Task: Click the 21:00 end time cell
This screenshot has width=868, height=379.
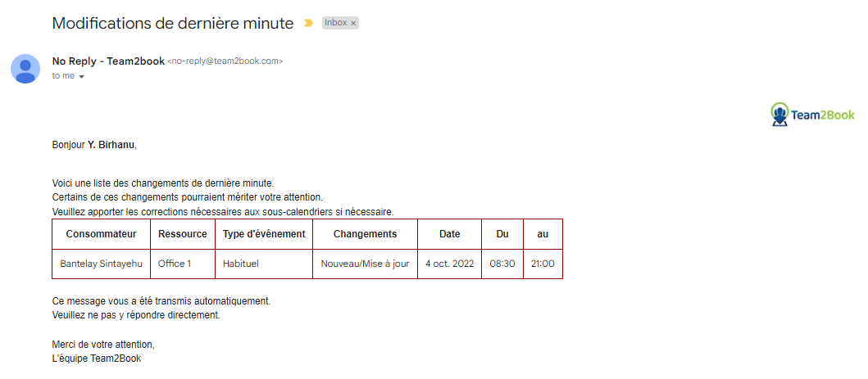Action: coord(543,264)
